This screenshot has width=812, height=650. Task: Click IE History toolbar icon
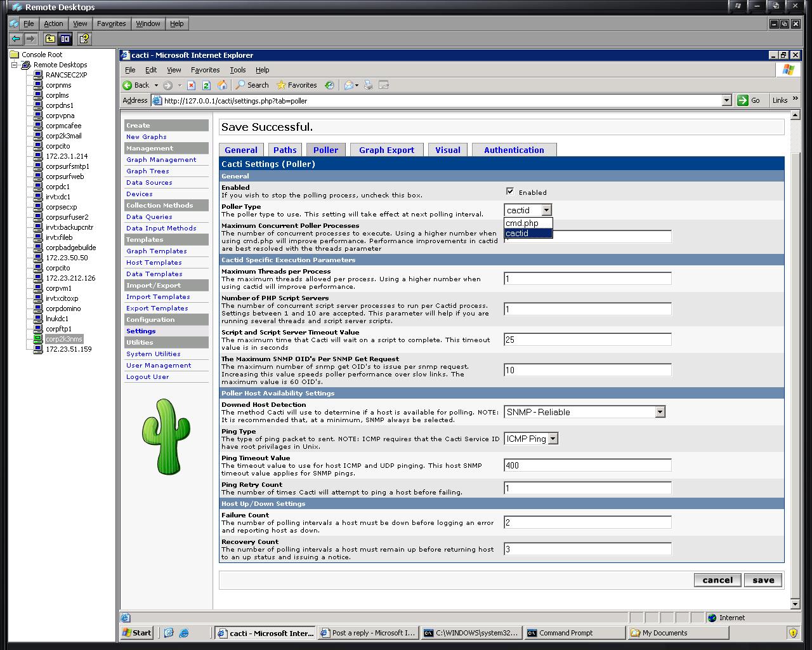[x=329, y=85]
